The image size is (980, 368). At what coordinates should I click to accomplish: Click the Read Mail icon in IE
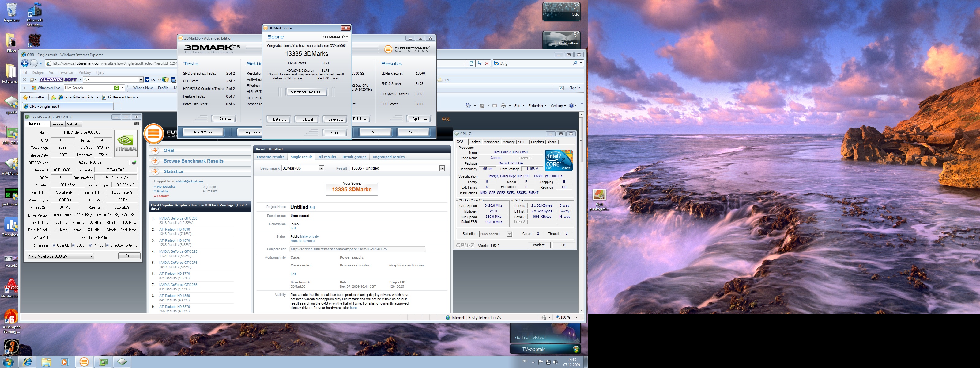coord(495,106)
